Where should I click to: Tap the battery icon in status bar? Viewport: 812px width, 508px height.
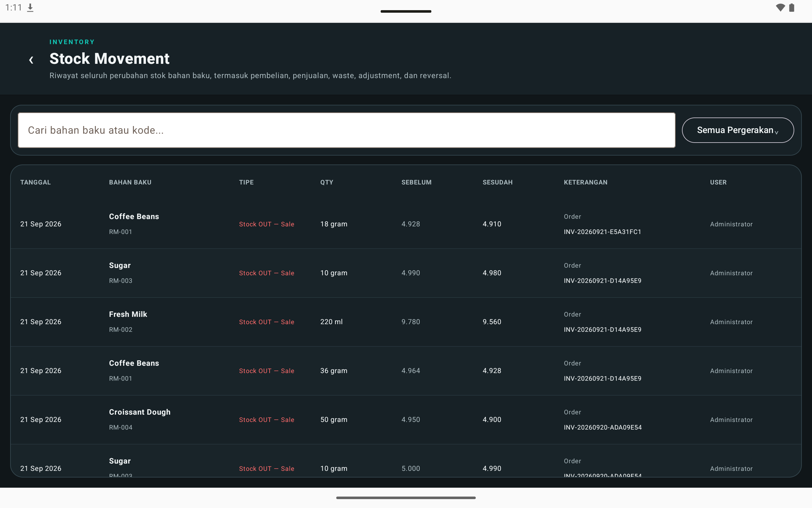pos(791,8)
